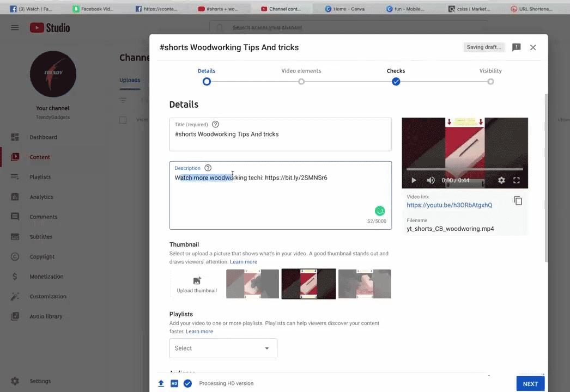Mute the video with the volume control

pyautogui.click(x=430, y=180)
